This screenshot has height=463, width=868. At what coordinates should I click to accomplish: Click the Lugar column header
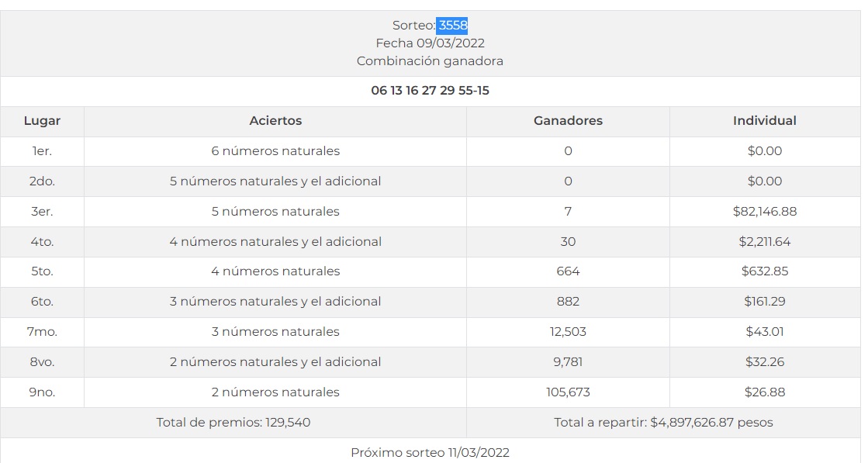[42, 121]
